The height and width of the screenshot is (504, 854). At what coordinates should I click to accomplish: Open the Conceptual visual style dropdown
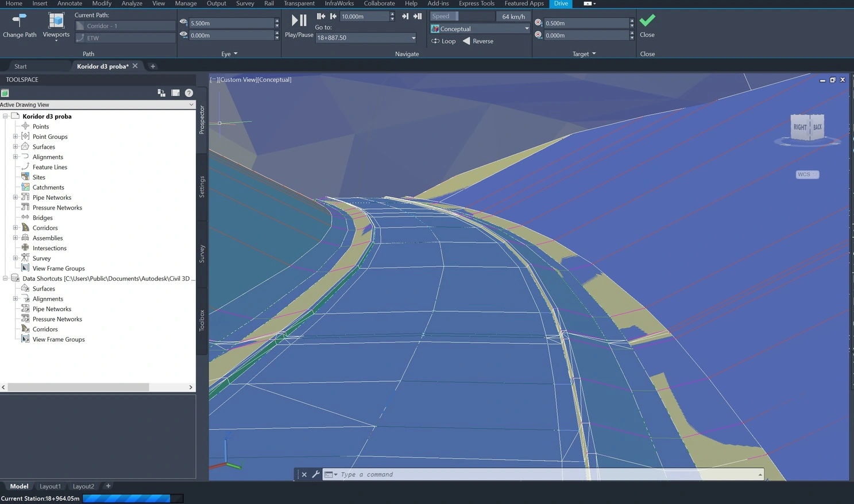point(526,28)
